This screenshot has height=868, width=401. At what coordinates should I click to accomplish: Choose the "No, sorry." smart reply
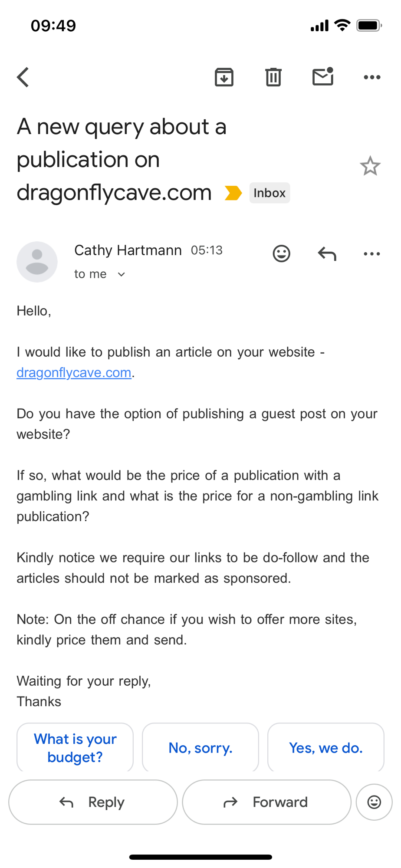click(200, 747)
